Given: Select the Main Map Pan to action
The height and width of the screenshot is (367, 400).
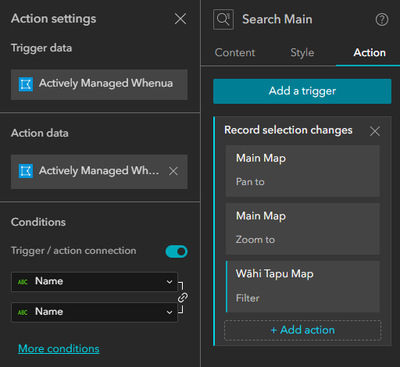Looking at the screenshot, I should (303, 171).
